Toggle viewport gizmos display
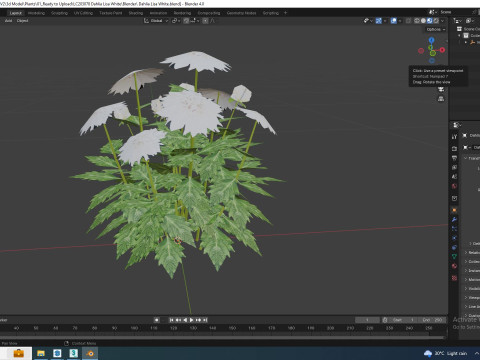The height and width of the screenshot is (360, 480). tap(379, 21)
